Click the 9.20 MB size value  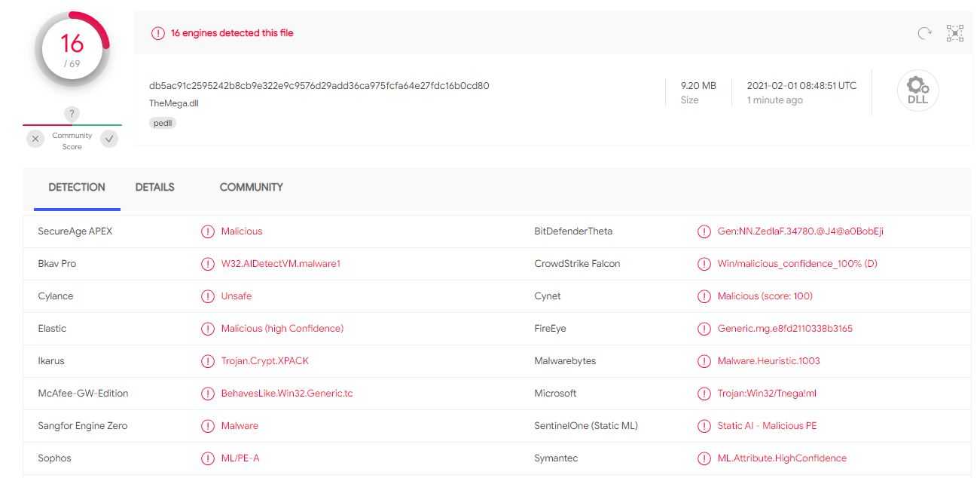coord(698,85)
